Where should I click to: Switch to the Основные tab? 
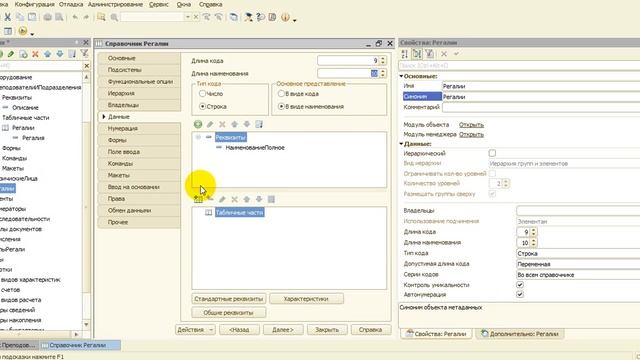tap(139, 58)
